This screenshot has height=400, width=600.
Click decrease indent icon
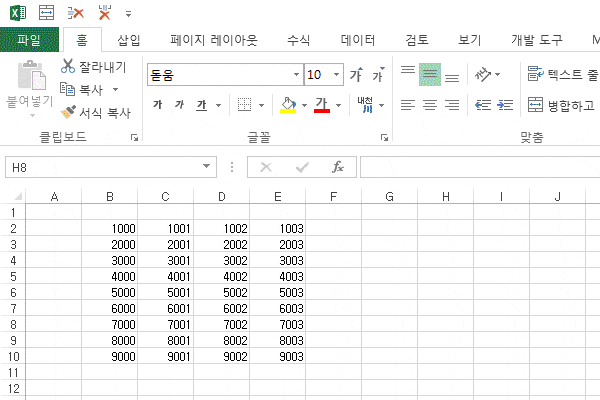coord(483,105)
